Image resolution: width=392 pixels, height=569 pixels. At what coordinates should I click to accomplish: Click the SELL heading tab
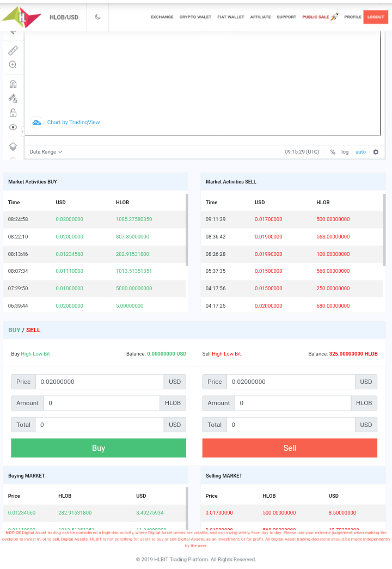coord(33,330)
